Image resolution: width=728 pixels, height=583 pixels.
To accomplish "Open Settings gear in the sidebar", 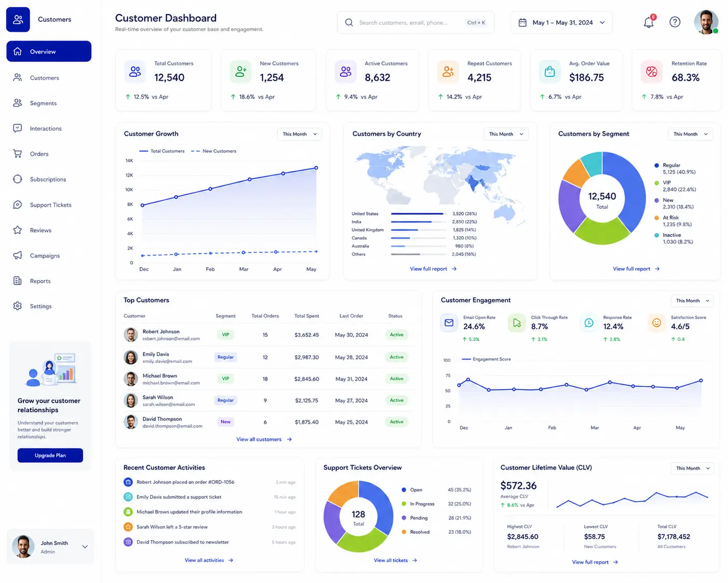I will pyautogui.click(x=18, y=306).
